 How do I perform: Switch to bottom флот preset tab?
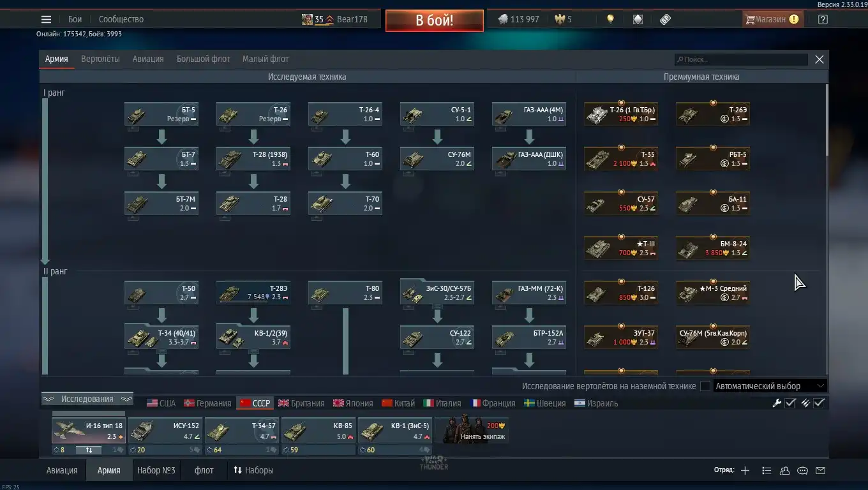[204, 470]
